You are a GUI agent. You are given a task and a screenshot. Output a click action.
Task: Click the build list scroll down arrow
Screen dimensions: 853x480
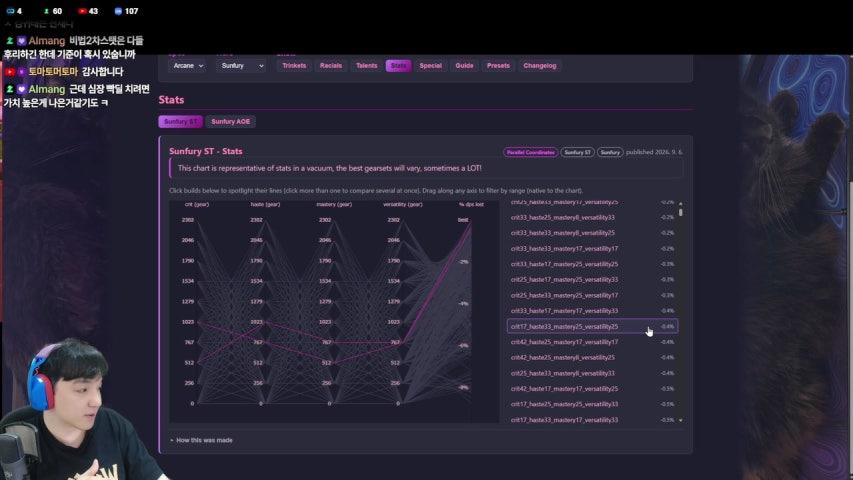point(681,420)
